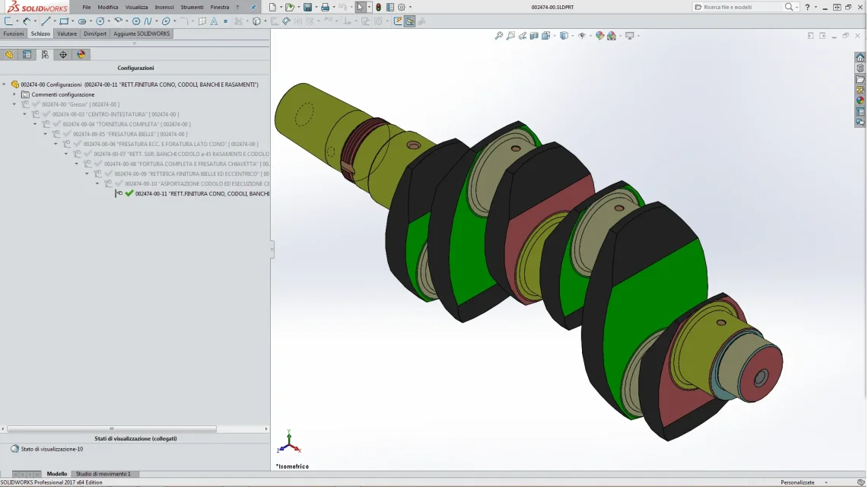Toggle the menu bar pin
868x487 pixels.
(x=253, y=7)
